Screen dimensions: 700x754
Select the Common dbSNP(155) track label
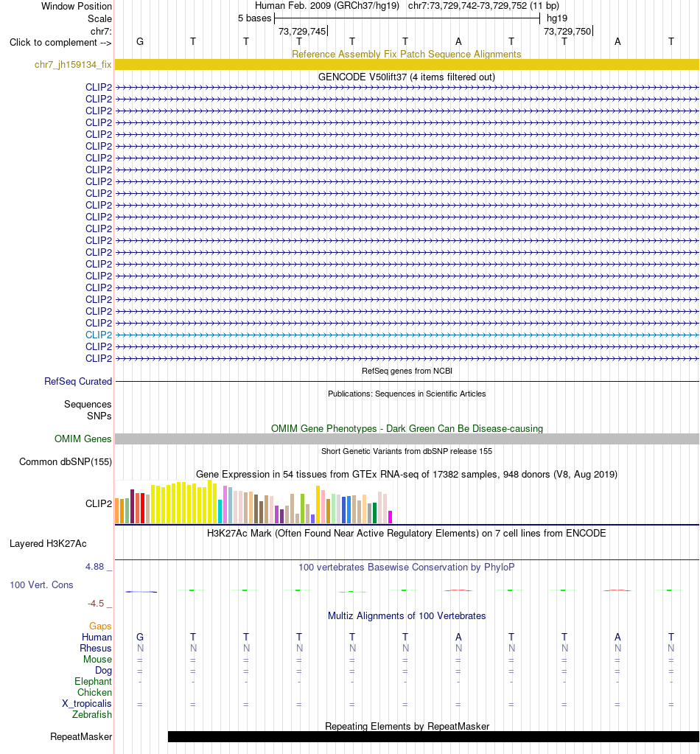tap(66, 461)
